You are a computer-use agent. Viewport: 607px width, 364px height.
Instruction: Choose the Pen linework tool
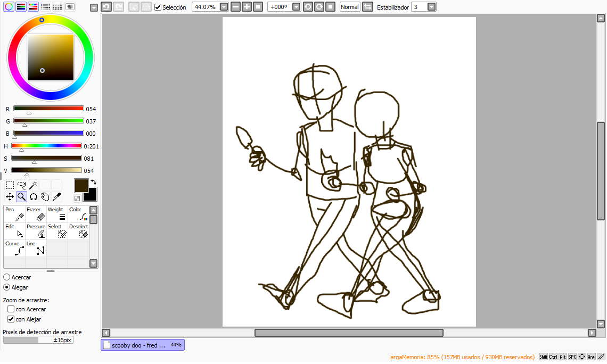[x=15, y=214]
